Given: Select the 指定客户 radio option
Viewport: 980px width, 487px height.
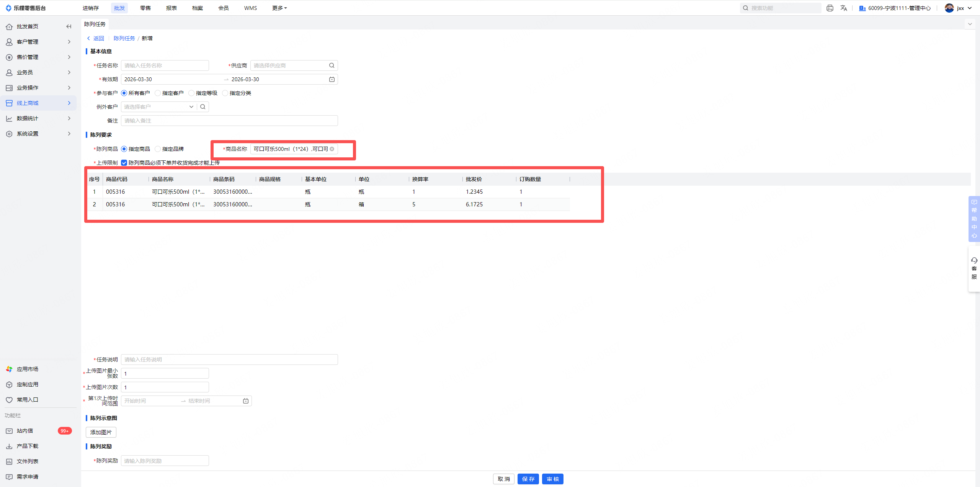Looking at the screenshot, I should [158, 93].
